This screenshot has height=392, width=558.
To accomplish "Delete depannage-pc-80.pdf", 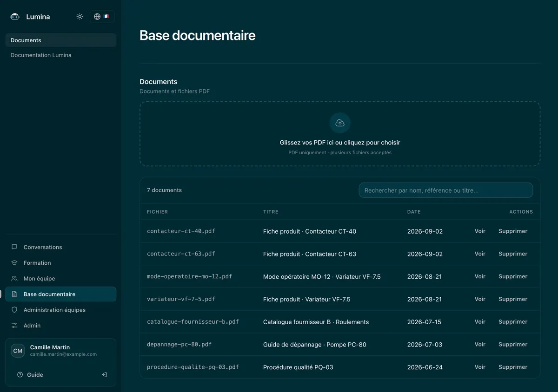I will pyautogui.click(x=513, y=345).
